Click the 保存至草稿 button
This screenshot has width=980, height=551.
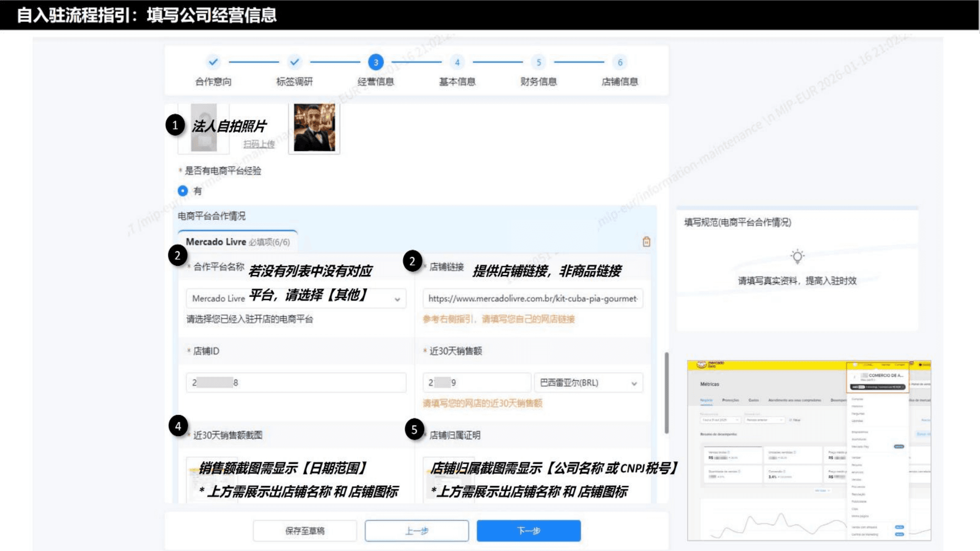point(305,531)
